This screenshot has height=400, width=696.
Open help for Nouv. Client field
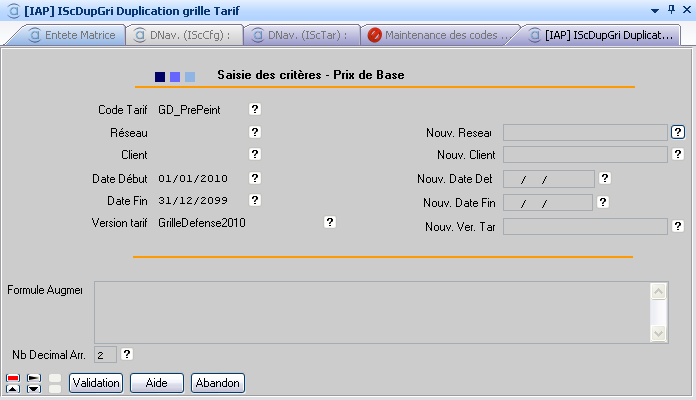click(x=678, y=154)
